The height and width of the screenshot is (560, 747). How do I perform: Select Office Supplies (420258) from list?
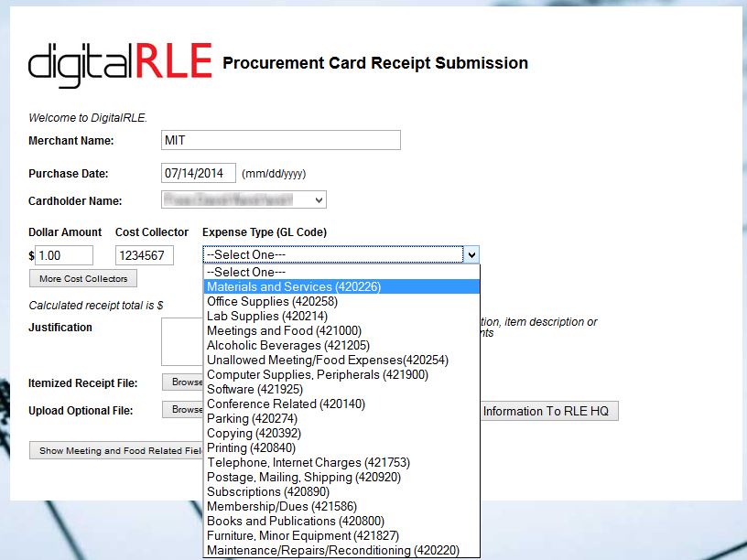point(272,301)
